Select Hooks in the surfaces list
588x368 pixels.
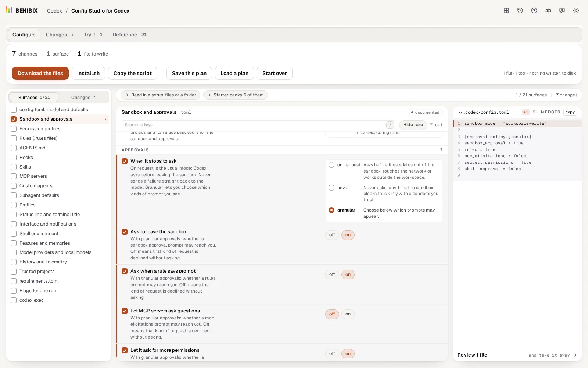59,158
